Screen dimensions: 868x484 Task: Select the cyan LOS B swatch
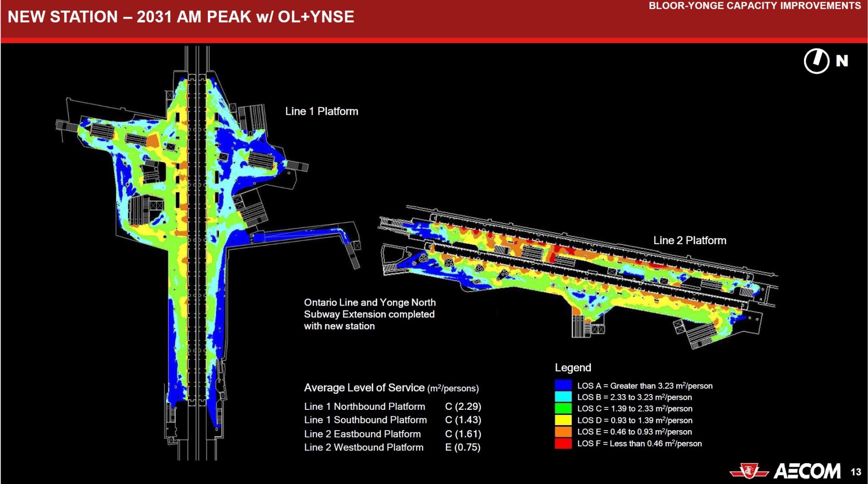[563, 397]
